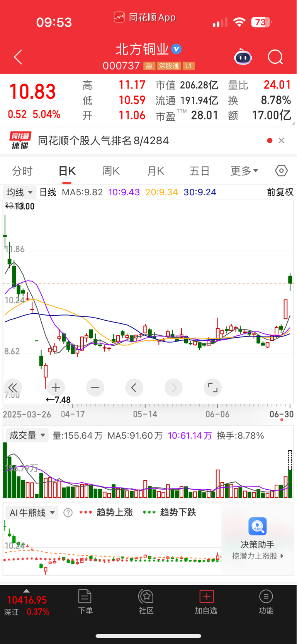Open 功能 functions menu icon
The width and height of the screenshot is (297, 644).
(266, 596)
